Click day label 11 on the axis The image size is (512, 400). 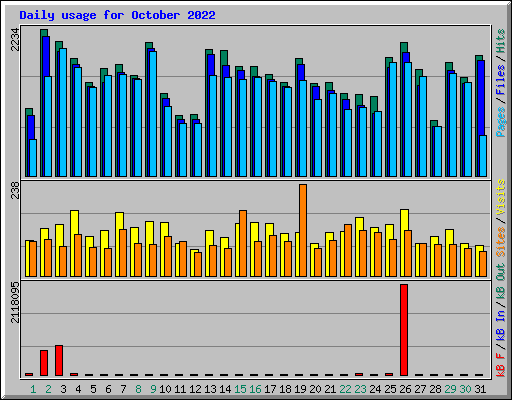pos(180,389)
